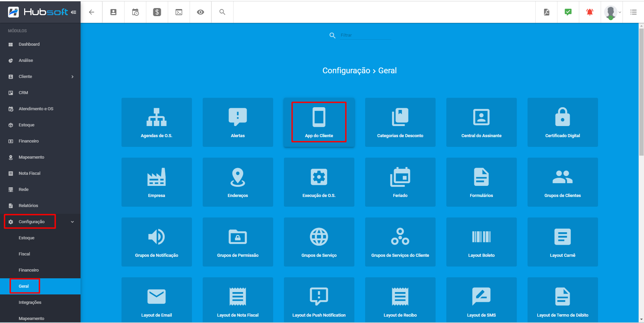
Task: Click the terminal console toolbar icon
Action: pyautogui.click(x=179, y=12)
